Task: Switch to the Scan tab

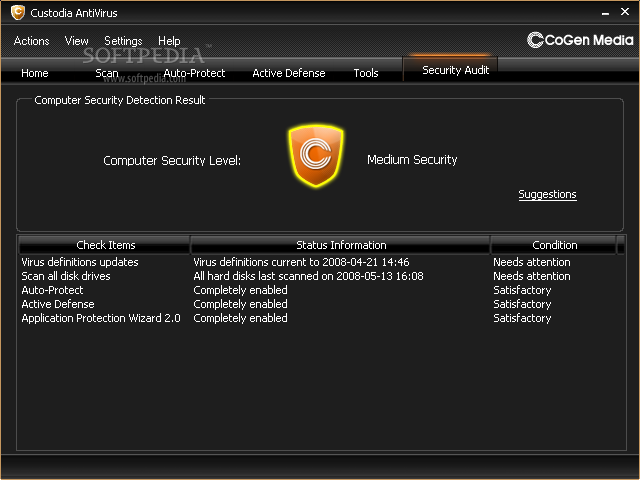Action: tap(107, 73)
